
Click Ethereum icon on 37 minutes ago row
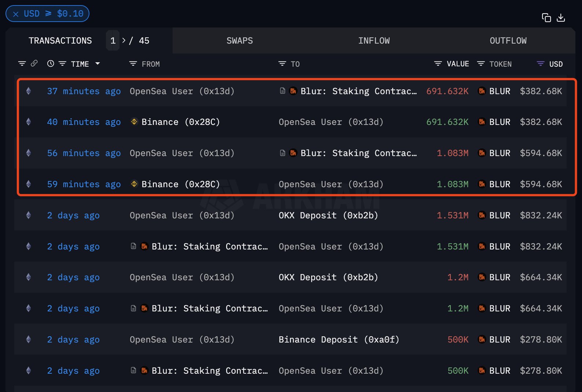pyautogui.click(x=29, y=91)
